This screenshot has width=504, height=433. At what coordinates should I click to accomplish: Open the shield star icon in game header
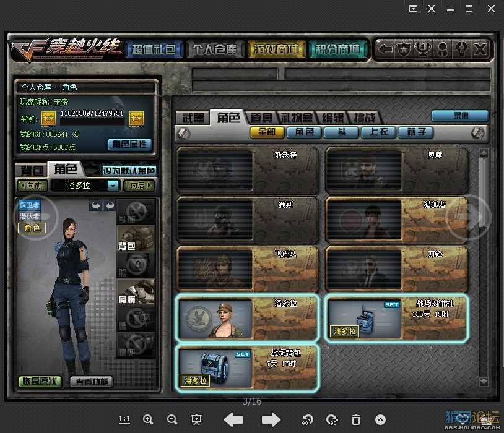coord(404,49)
